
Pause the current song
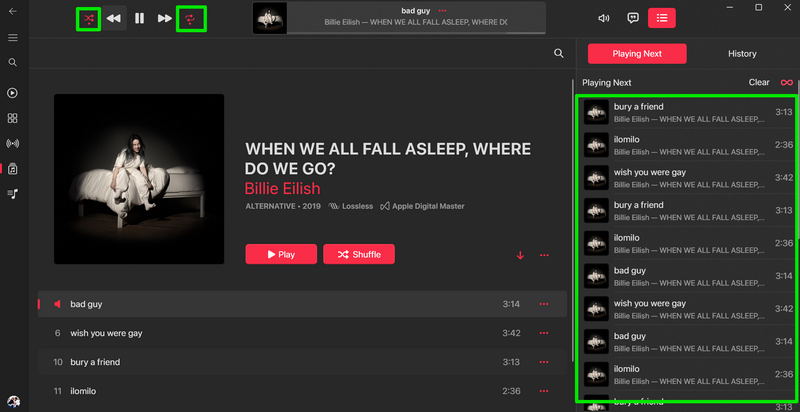139,19
